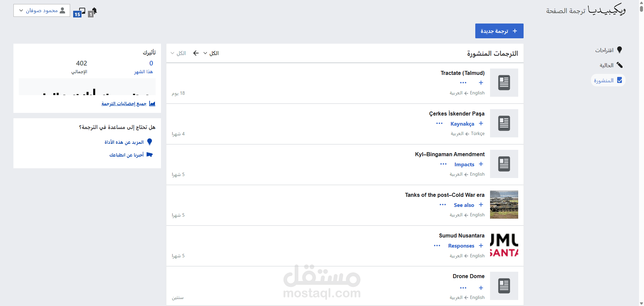
Task: Click the 18 يوم timestamp on Tractate row
Action: (178, 93)
